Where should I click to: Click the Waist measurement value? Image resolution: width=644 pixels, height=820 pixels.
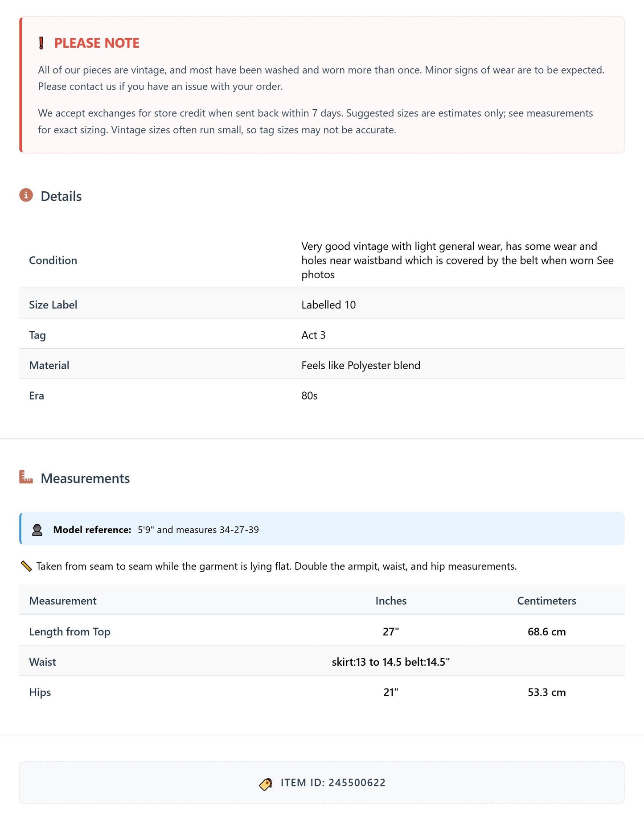tap(391, 662)
